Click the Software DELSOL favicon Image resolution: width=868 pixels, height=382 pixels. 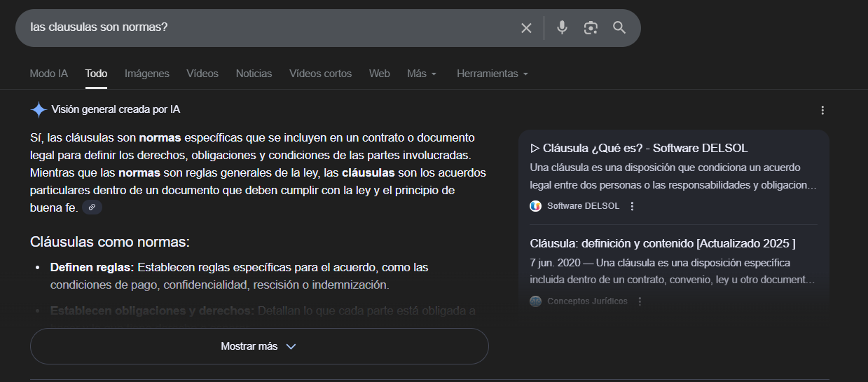[x=536, y=206]
